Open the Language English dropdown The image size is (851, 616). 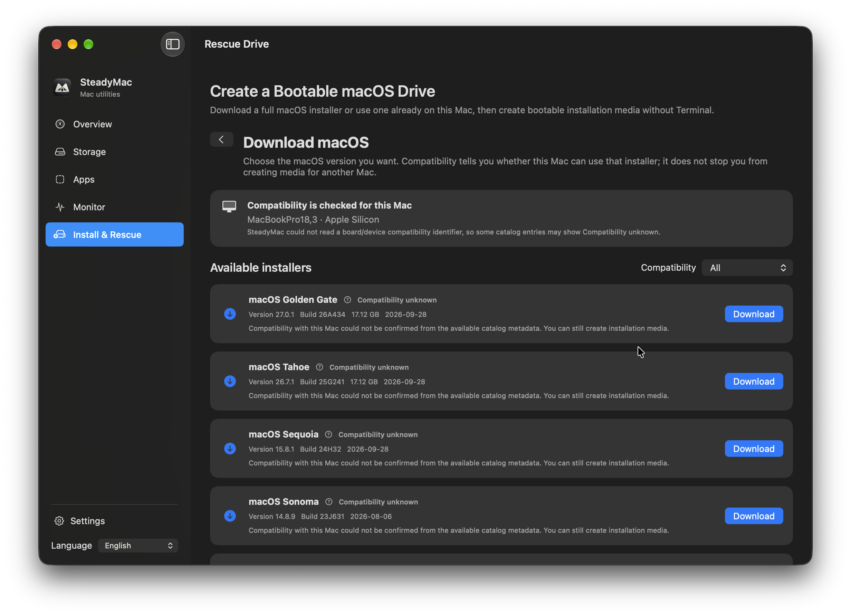[138, 546]
